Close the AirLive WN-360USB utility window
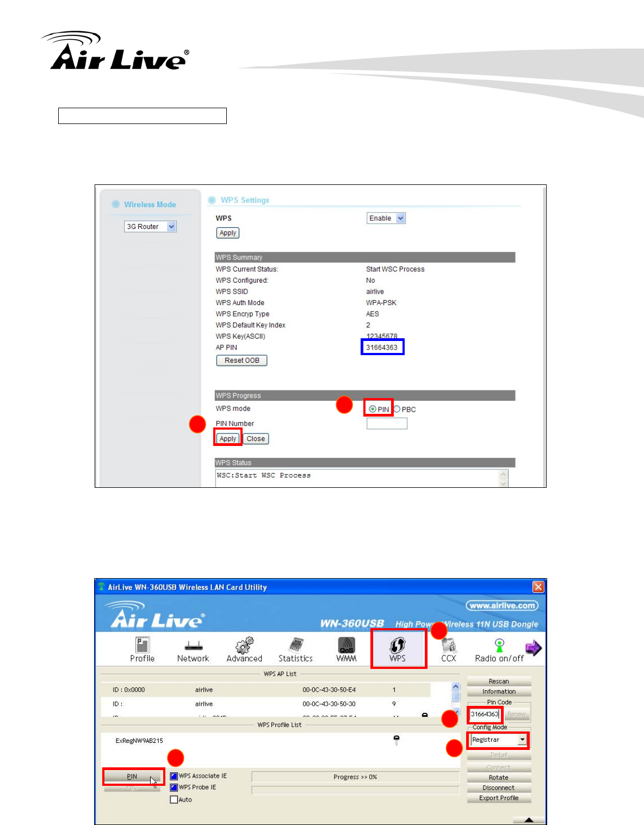644x825 pixels. click(x=538, y=587)
